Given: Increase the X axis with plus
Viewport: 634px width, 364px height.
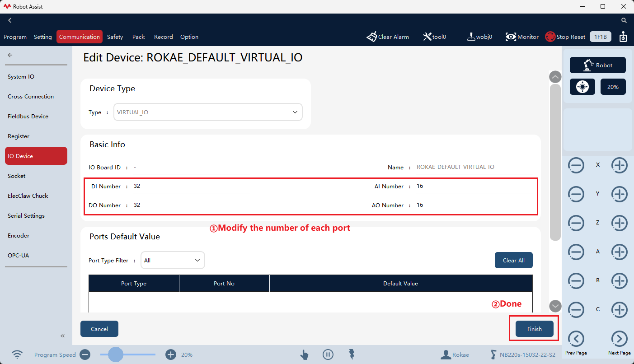Looking at the screenshot, I should [x=620, y=165].
